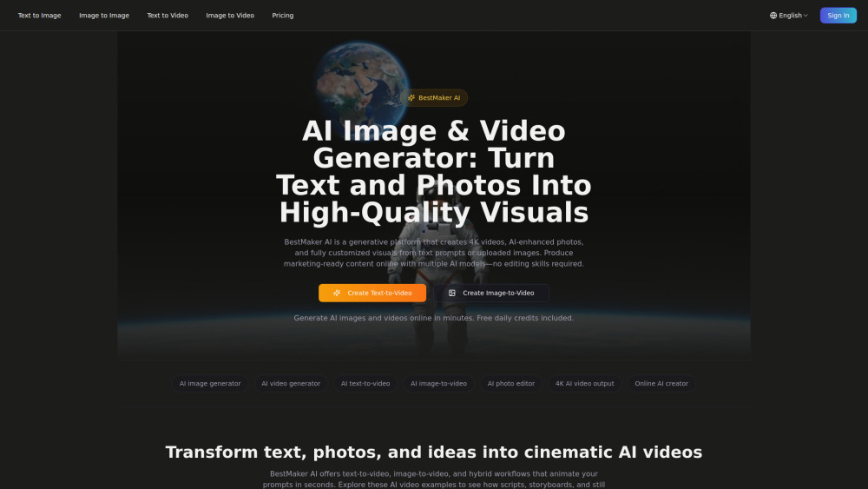Go to Image to Image nav link

click(104, 16)
